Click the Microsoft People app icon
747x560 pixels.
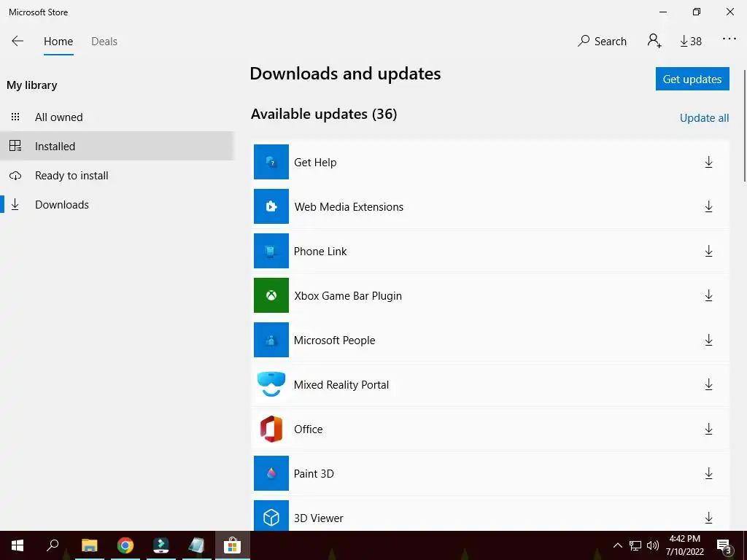271,340
